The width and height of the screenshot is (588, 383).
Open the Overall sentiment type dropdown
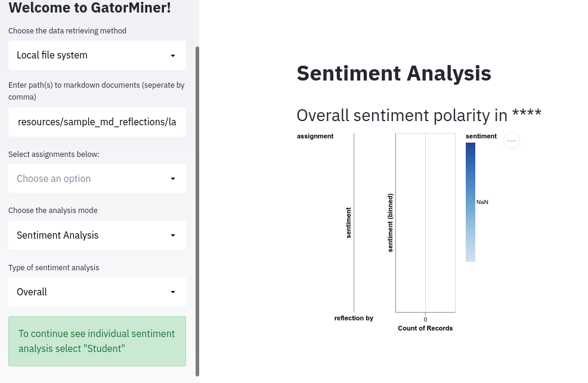pyautogui.click(x=97, y=292)
